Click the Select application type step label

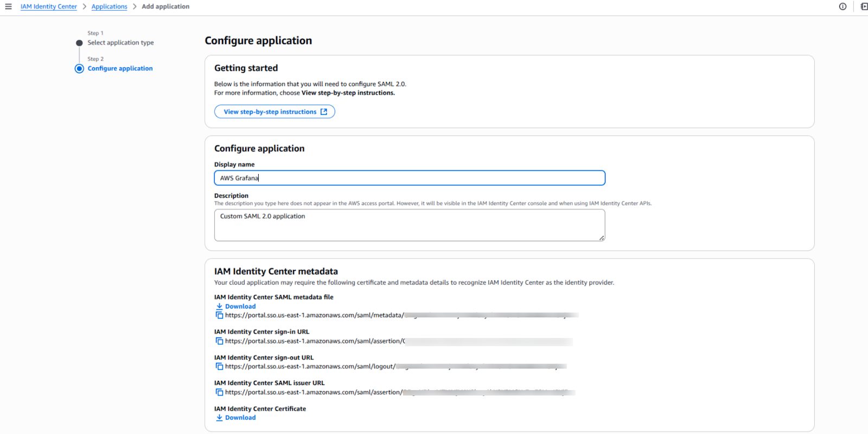pyautogui.click(x=120, y=43)
